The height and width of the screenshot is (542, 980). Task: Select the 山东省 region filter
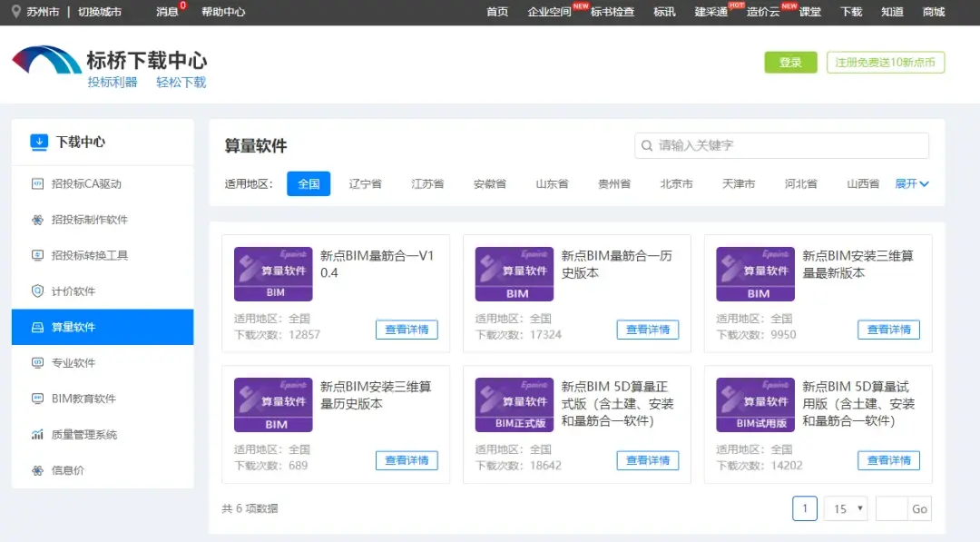tap(552, 183)
